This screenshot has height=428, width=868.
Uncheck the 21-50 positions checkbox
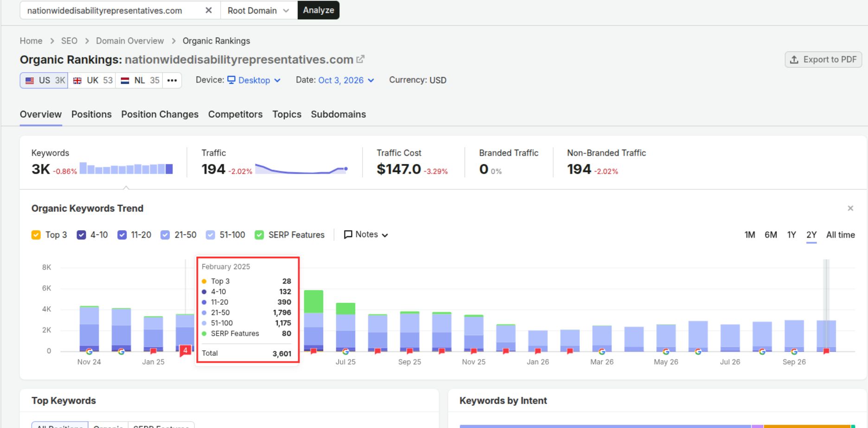click(165, 235)
